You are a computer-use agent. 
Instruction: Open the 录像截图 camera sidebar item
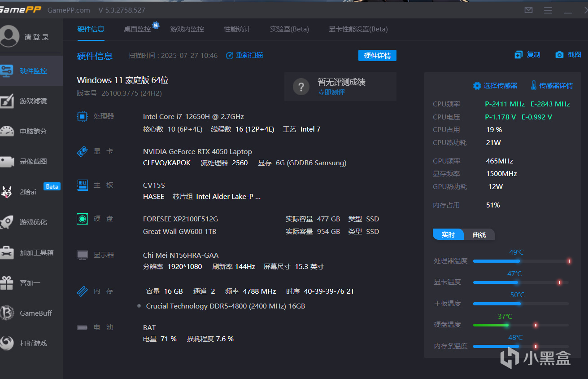coord(31,162)
